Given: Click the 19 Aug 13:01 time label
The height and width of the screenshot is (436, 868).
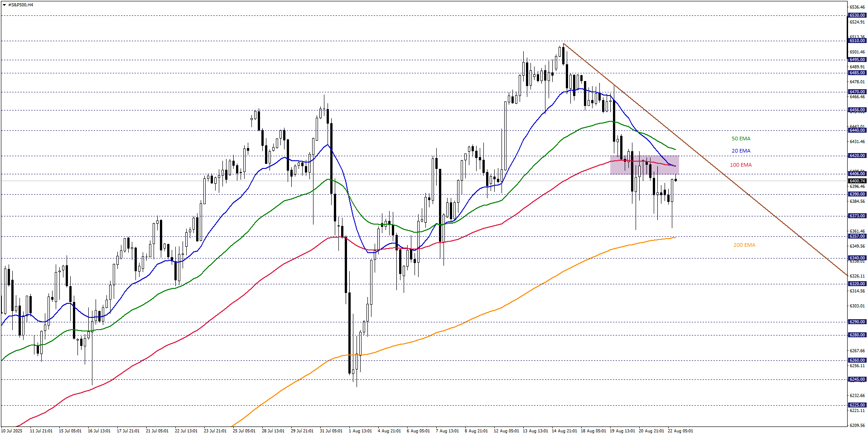Looking at the screenshot, I should point(622,431).
